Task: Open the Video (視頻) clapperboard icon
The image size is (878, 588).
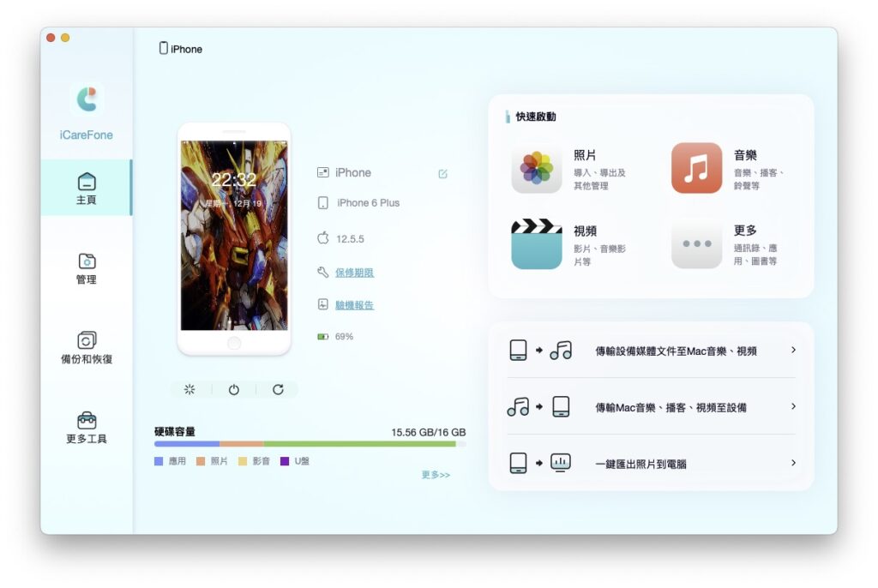Action: pos(537,244)
